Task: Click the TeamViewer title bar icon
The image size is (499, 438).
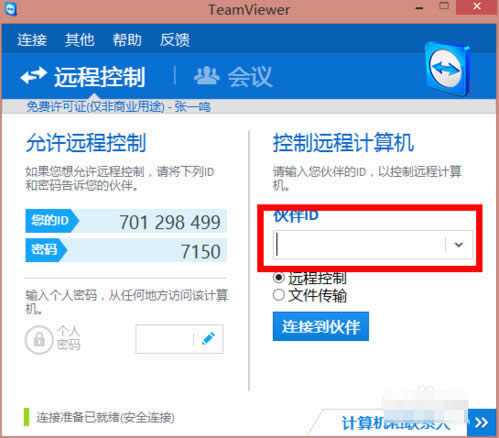Action: 11,8
